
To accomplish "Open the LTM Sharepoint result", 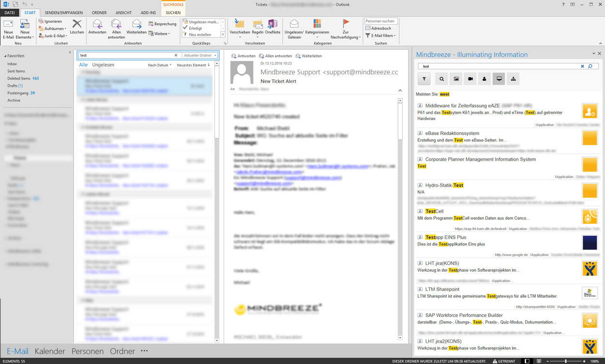I will coord(442,289).
